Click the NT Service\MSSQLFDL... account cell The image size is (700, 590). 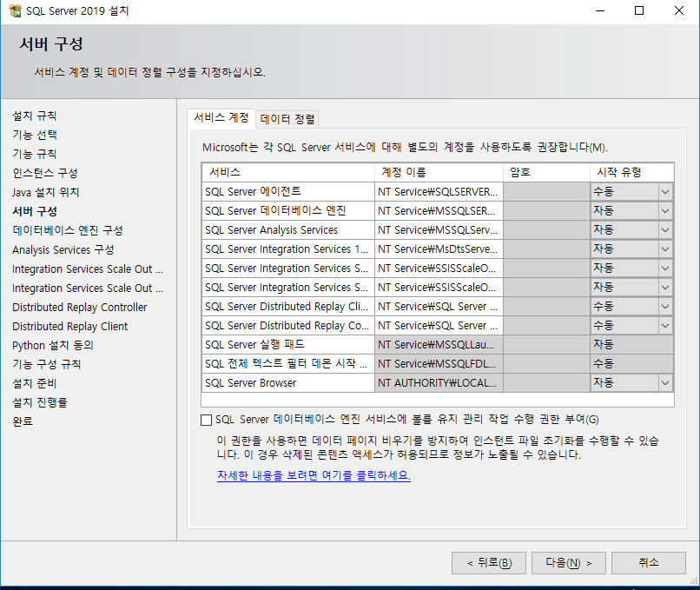tap(439, 364)
